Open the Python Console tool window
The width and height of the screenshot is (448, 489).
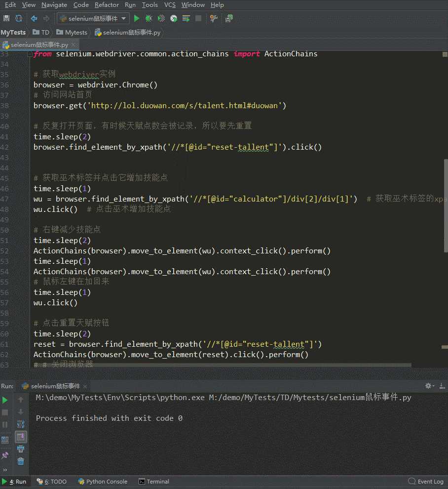[103, 482]
